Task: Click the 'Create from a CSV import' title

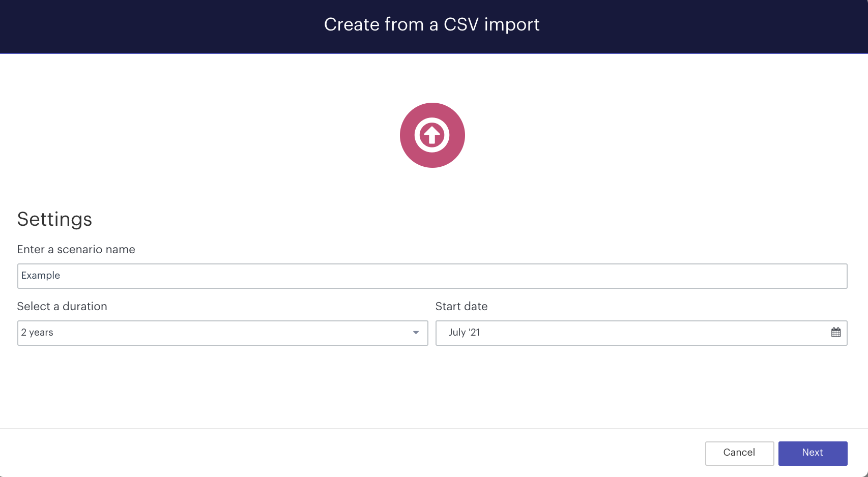Action: [432, 24]
